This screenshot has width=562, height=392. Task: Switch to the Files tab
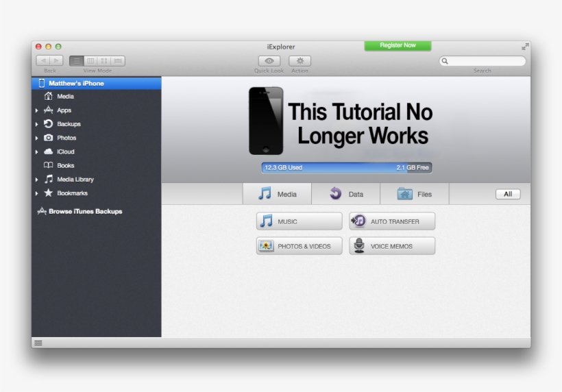point(415,194)
